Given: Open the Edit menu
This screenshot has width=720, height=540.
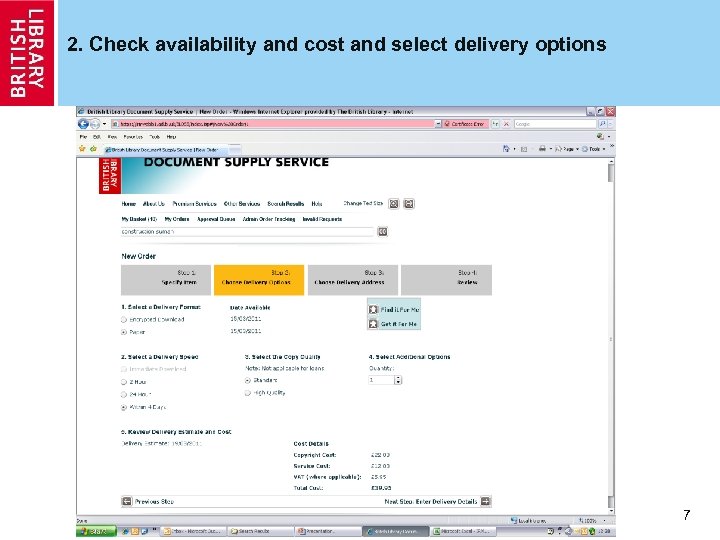Looking at the screenshot, I should click(97, 137).
